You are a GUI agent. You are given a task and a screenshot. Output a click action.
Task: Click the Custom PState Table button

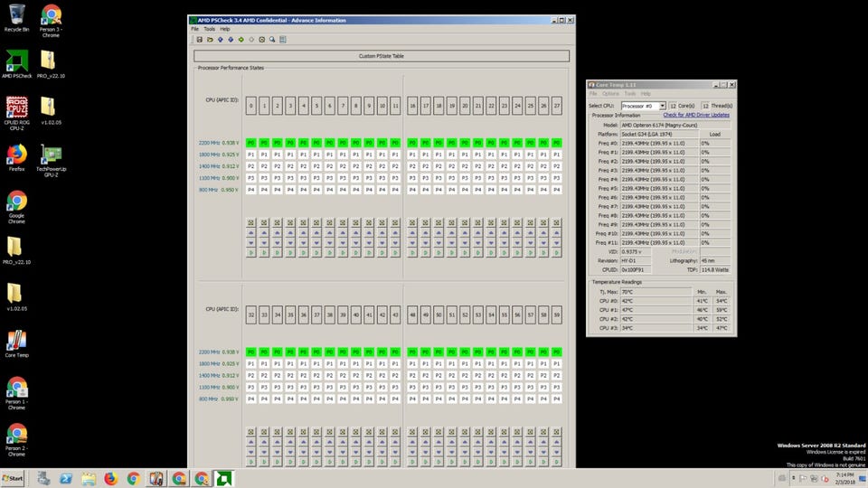[x=382, y=56]
